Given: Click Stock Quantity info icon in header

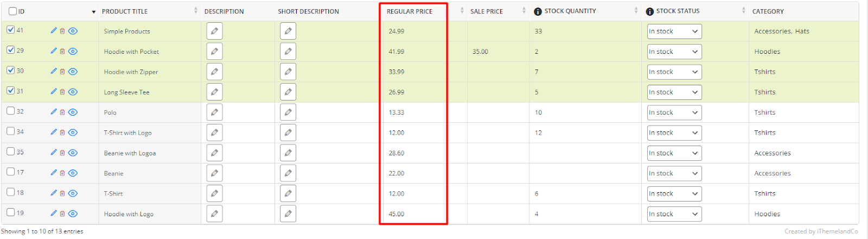Looking at the screenshot, I should [x=538, y=11].
